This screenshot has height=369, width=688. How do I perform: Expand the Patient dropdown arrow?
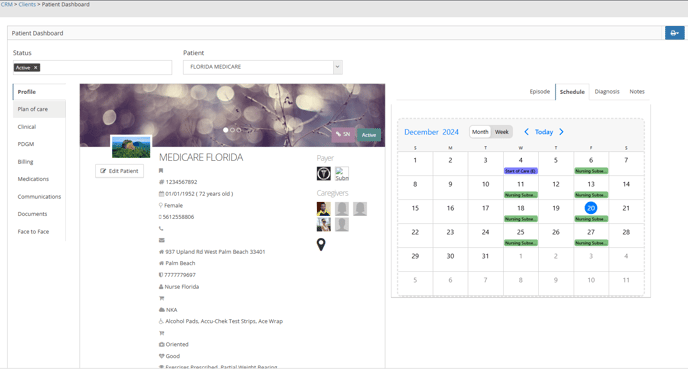[x=337, y=67]
